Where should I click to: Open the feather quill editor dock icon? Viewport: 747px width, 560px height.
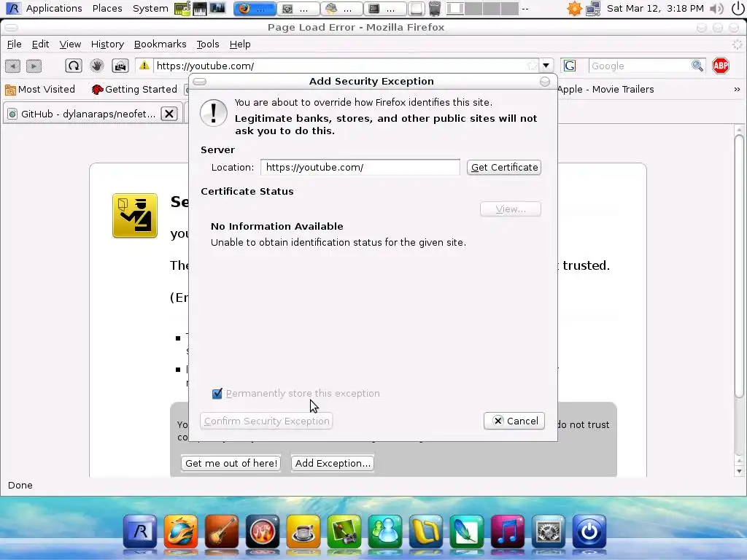(466, 531)
